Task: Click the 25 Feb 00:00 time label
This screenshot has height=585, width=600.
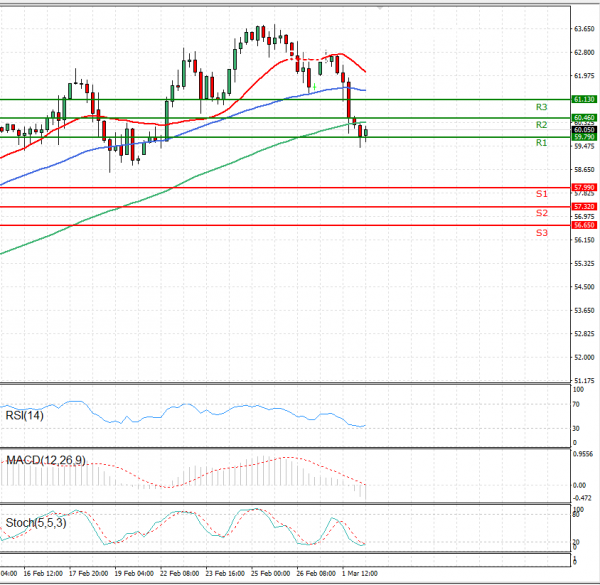Action: [x=271, y=574]
